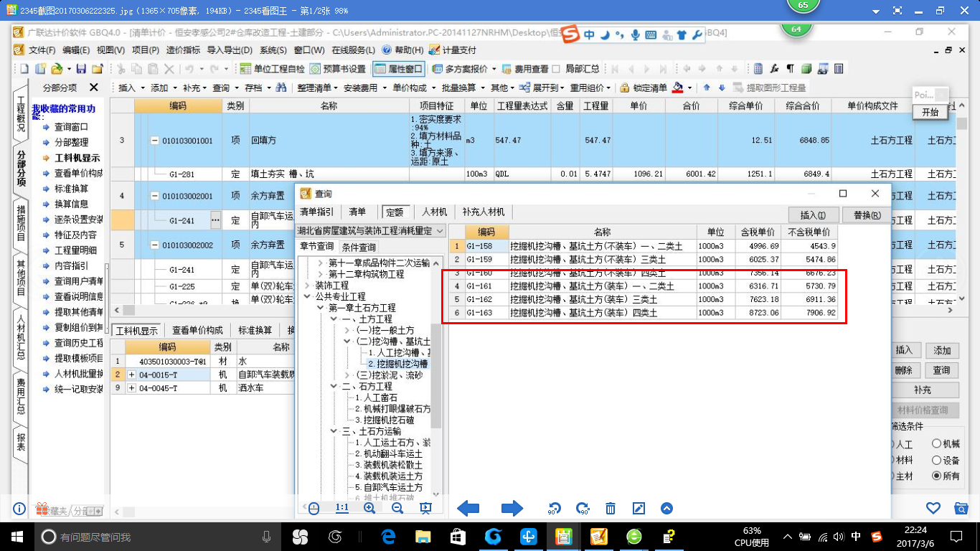This screenshot has height=551, width=980.
Task: Open the 造价指标 menu
Action: coord(183,50)
